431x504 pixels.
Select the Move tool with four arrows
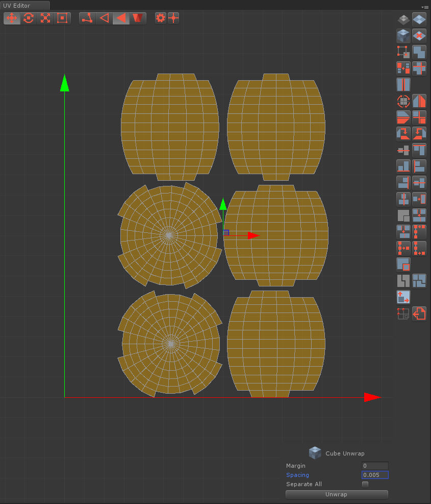(12, 18)
